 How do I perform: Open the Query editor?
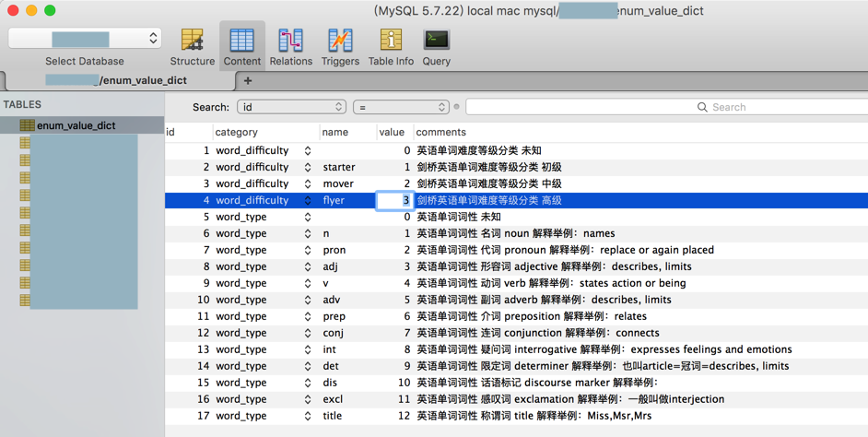(436, 47)
